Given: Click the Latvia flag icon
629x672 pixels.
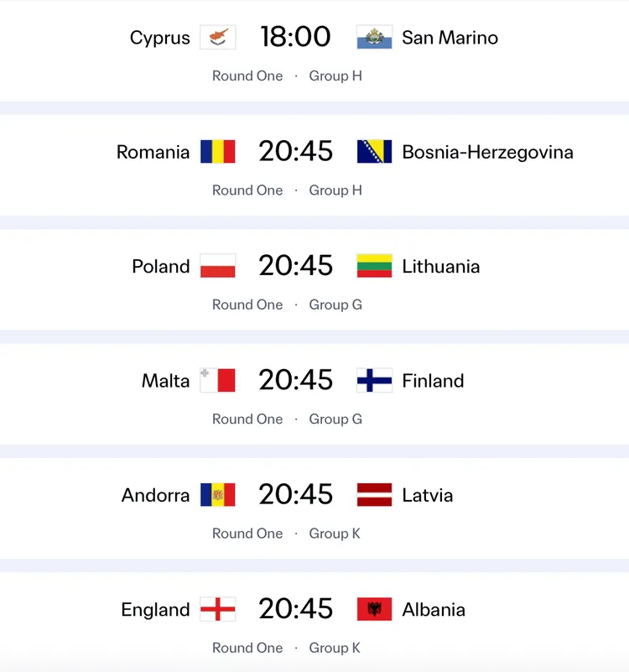Looking at the screenshot, I should coord(374,495).
